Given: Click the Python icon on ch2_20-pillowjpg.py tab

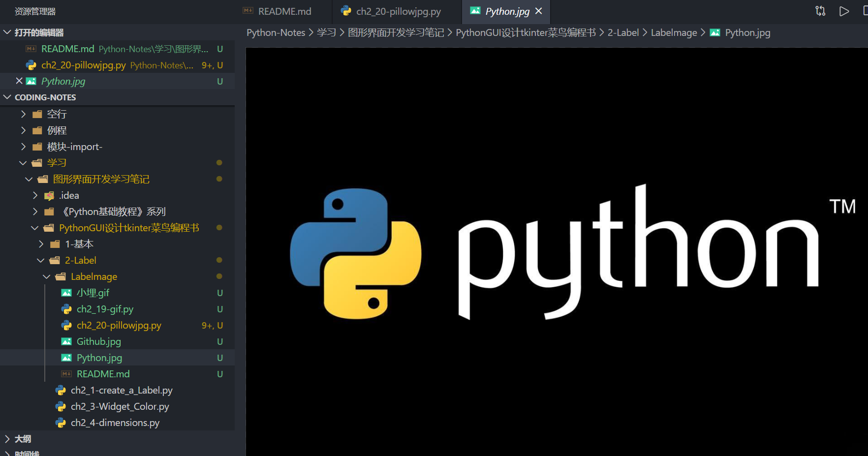Looking at the screenshot, I should point(346,11).
